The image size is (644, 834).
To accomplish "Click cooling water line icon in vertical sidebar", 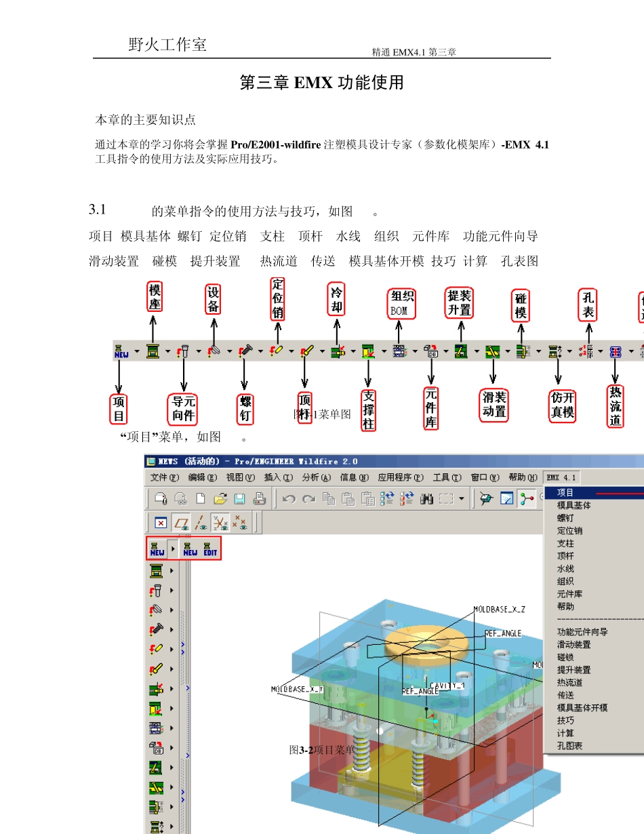I will [157, 689].
